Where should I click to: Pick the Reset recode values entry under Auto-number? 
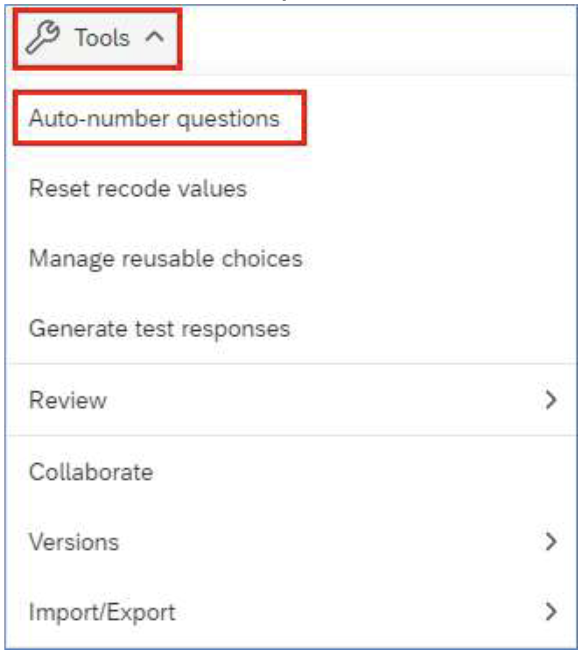[138, 188]
